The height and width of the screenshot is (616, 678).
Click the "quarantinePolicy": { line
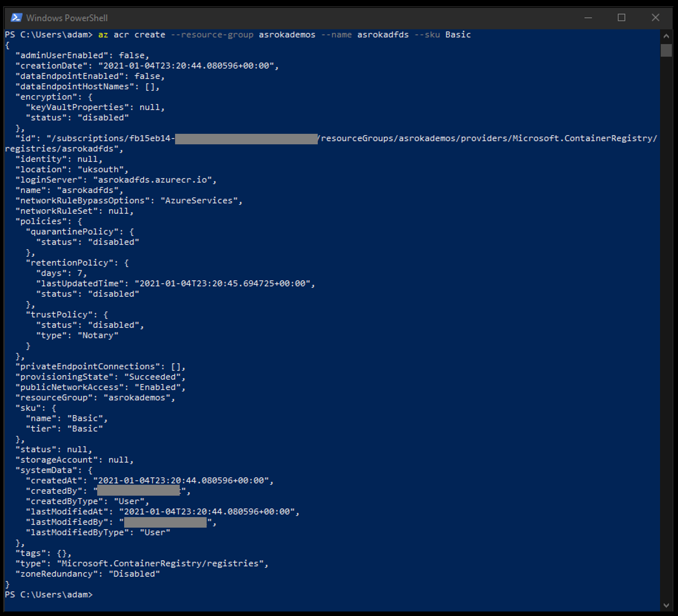click(80, 232)
